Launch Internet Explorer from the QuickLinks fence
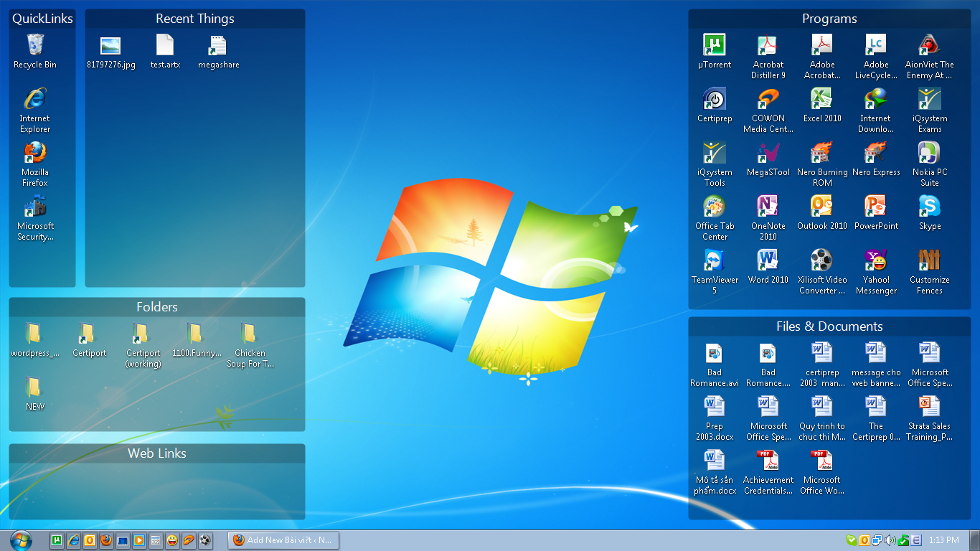980x551 pixels. pyautogui.click(x=35, y=110)
